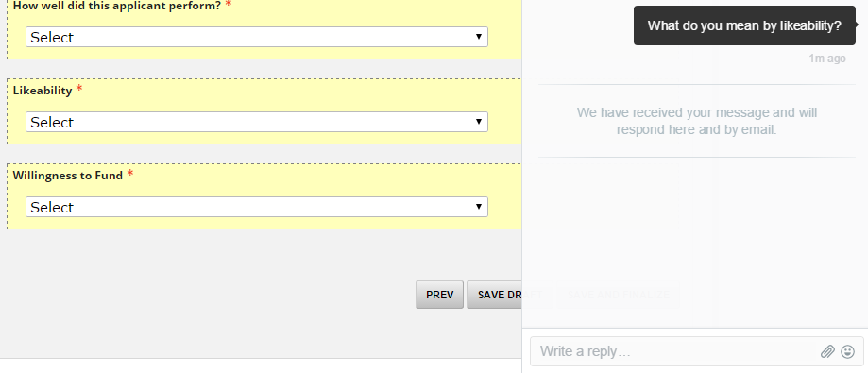The width and height of the screenshot is (868, 373).
Task: Open the applicant performance Select box
Action: (257, 37)
